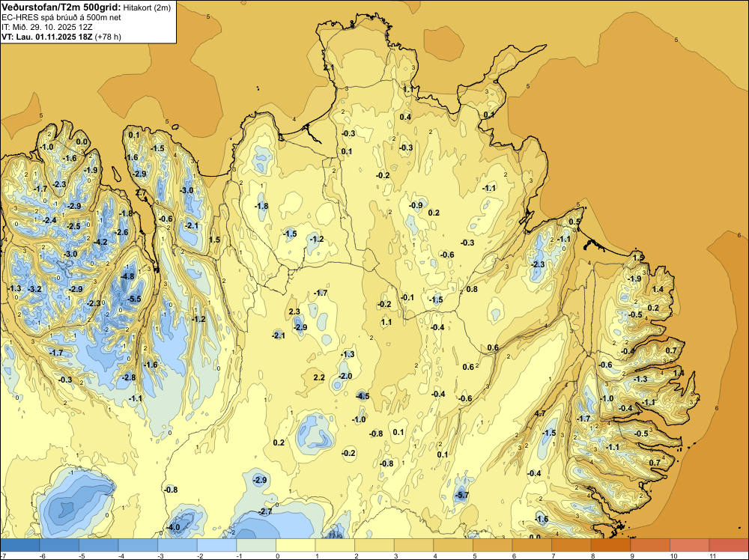Viewport: 749px width, 560px height.
Task: Click the -5.7 temperature value
Action: (462, 495)
